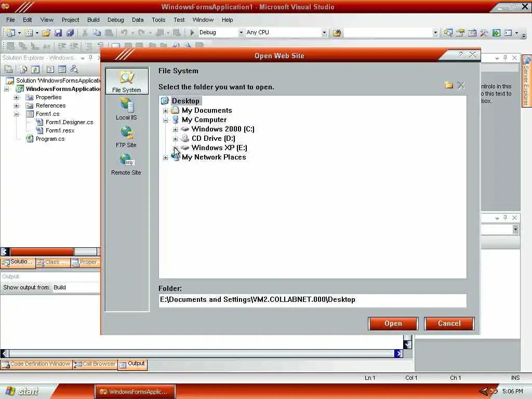
Task: Select FTP Site source
Action: tap(126, 137)
